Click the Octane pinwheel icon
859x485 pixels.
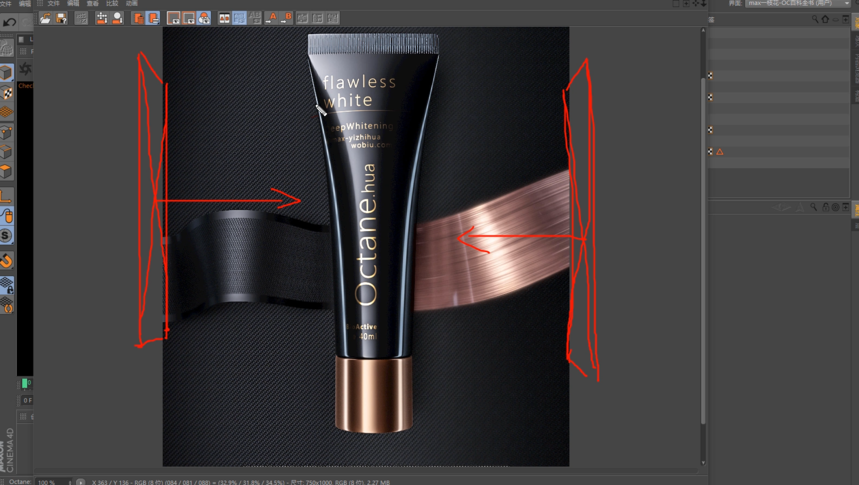(25, 69)
